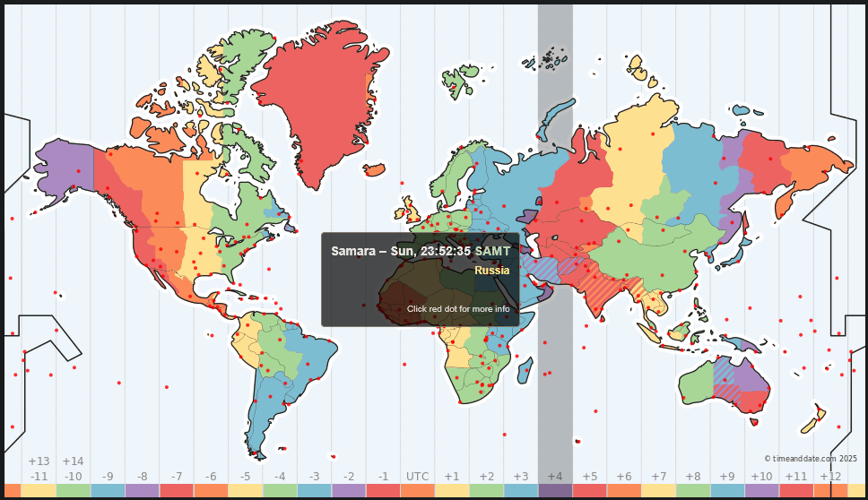868x500 pixels.
Task: Click the +10 time zone label
Action: tap(761, 476)
